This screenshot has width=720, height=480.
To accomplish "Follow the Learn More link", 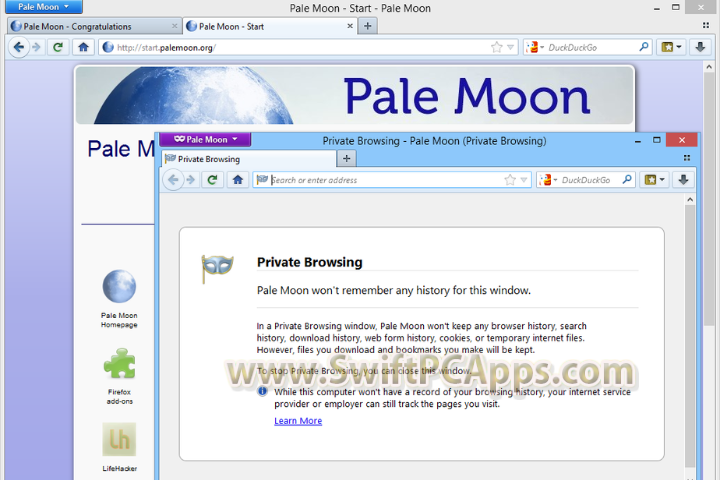I will (298, 421).
